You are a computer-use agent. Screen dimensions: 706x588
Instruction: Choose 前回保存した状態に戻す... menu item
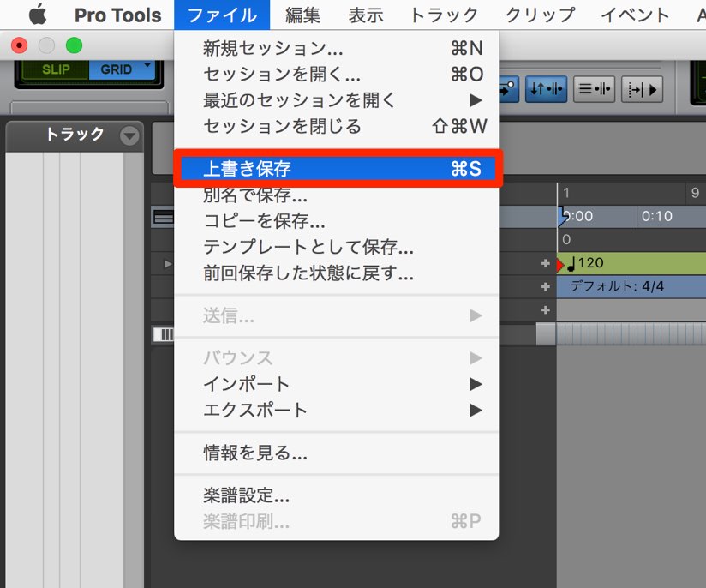click(x=337, y=273)
